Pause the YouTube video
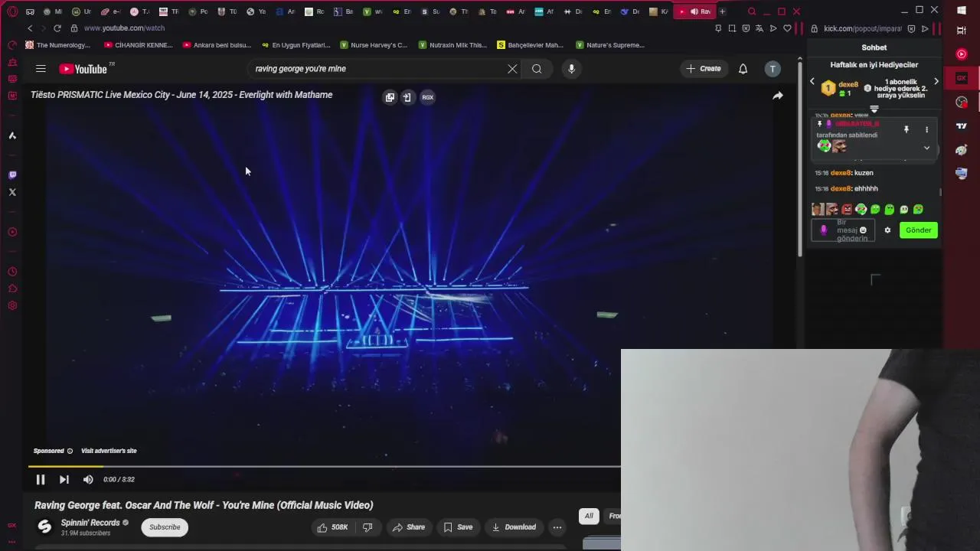 pyautogui.click(x=41, y=480)
